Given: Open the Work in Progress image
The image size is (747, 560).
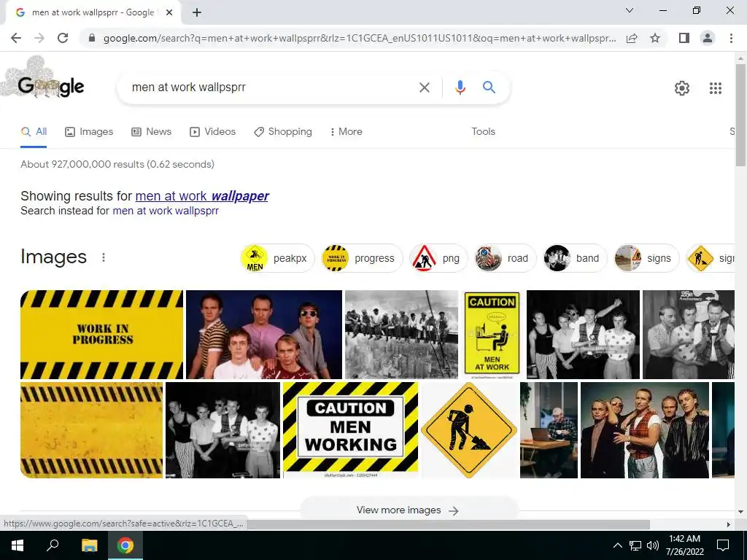Looking at the screenshot, I should 101,334.
